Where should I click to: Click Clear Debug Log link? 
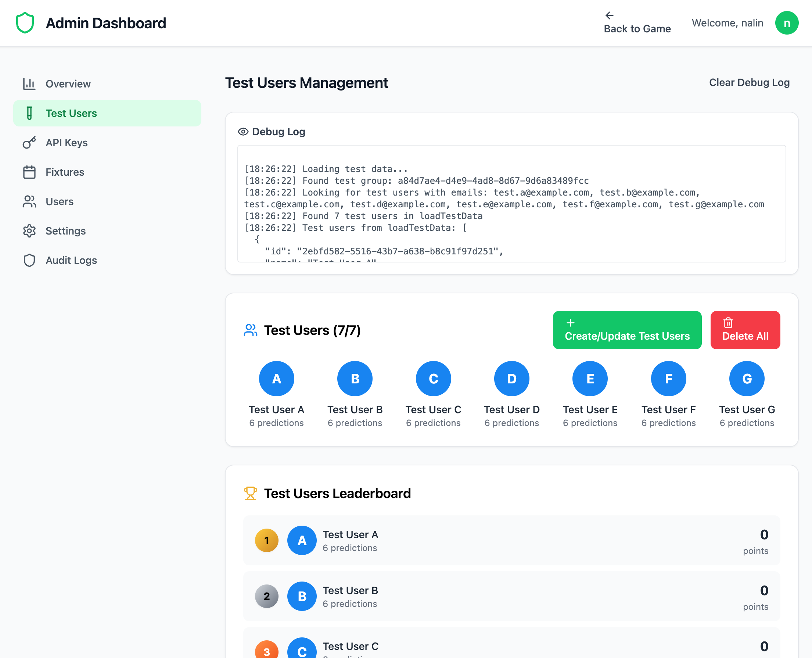click(x=749, y=83)
